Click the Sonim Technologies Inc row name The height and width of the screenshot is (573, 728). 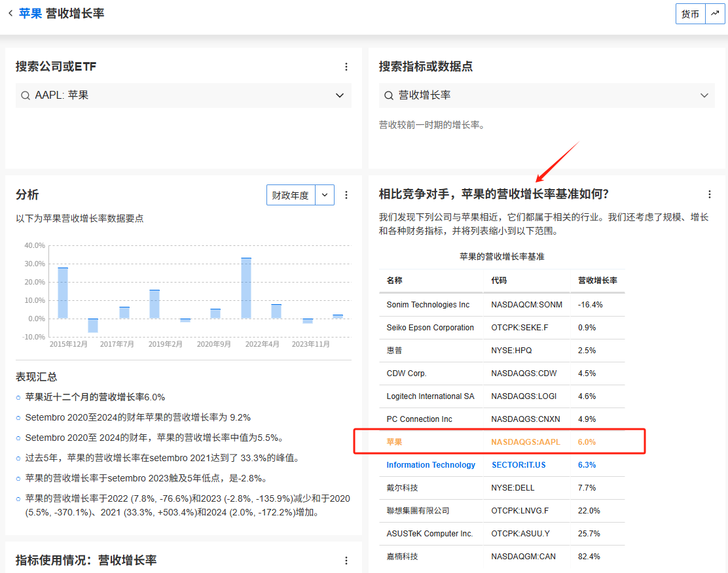coord(428,305)
